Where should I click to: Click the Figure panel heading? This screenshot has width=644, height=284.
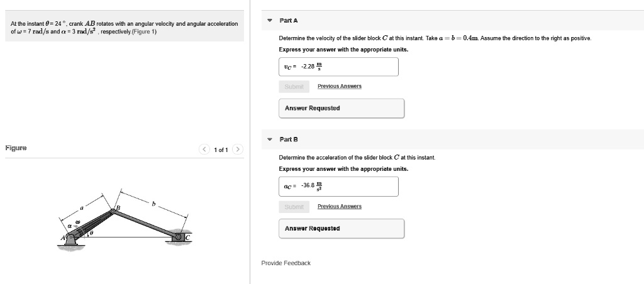tap(16, 148)
